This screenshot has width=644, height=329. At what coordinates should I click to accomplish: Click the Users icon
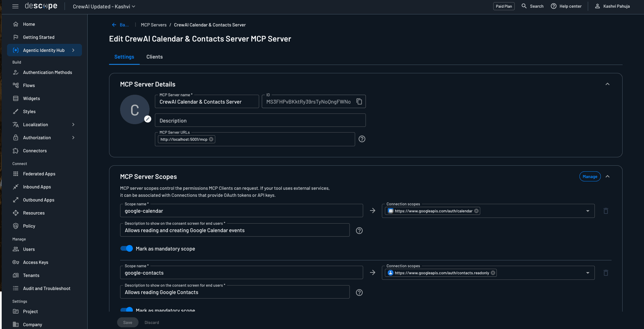point(16,249)
